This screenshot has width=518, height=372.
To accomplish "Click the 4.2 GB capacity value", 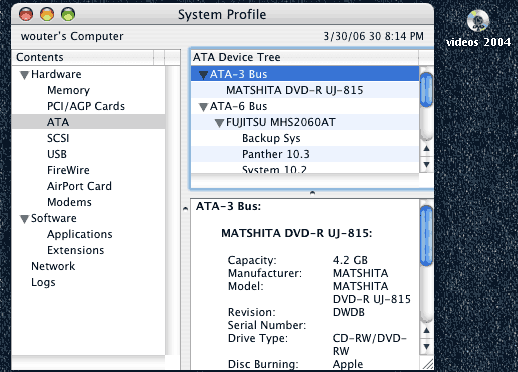I will 350,260.
